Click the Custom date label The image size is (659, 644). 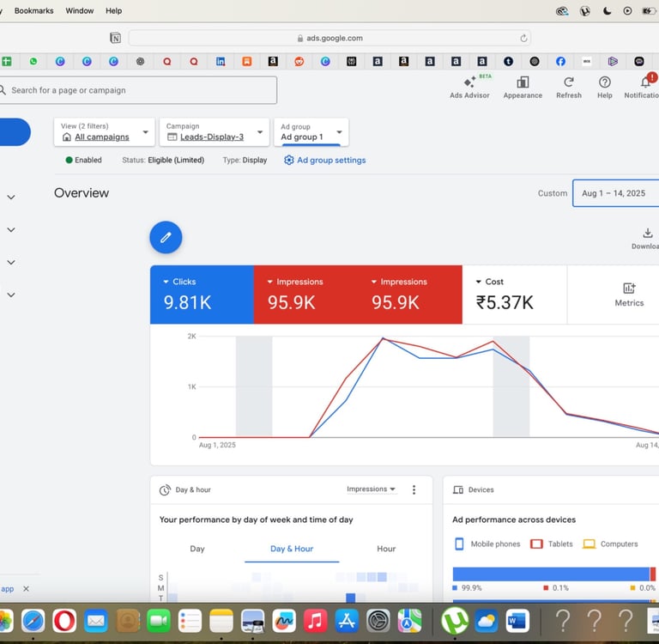(553, 193)
